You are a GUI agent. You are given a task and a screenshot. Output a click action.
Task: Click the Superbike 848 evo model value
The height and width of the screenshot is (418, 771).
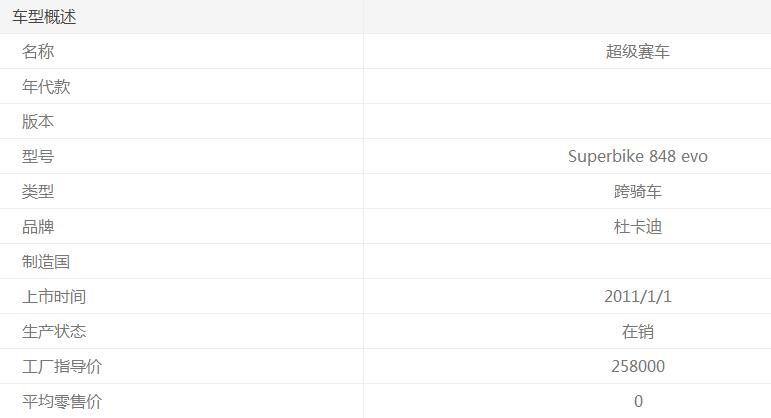click(637, 157)
